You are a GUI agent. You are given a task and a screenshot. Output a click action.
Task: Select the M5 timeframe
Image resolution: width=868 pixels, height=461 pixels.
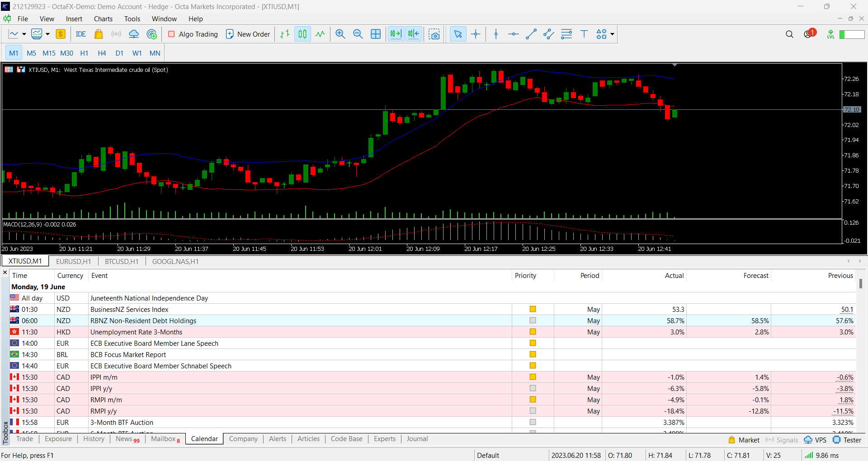coord(31,53)
